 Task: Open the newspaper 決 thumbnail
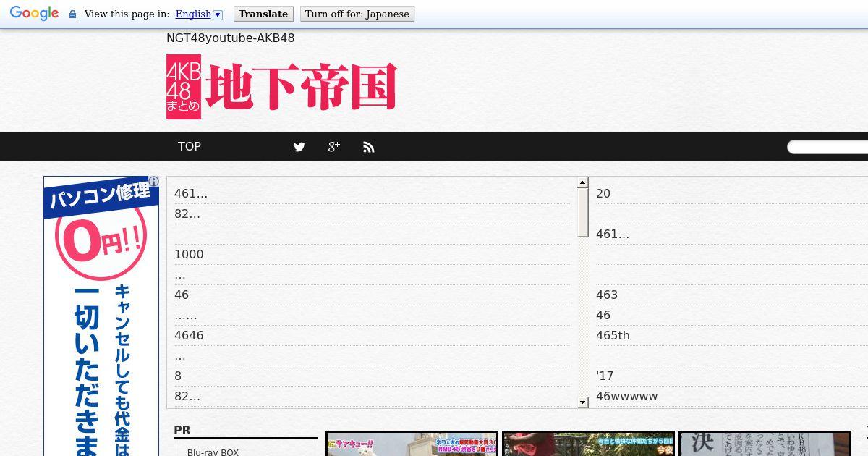(765, 444)
